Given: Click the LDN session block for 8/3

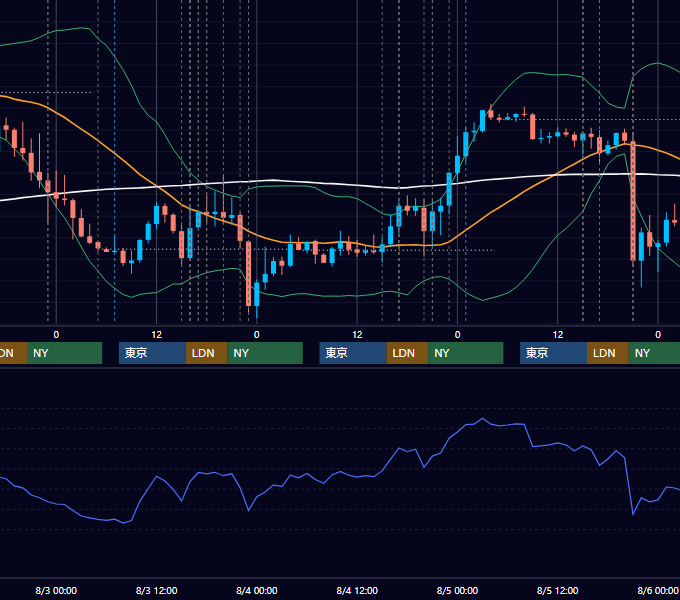Looking at the screenshot, I should [x=206, y=353].
